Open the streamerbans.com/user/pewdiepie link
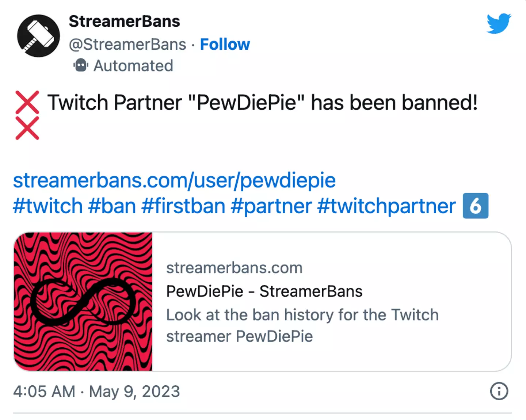526x420 pixels. [174, 180]
